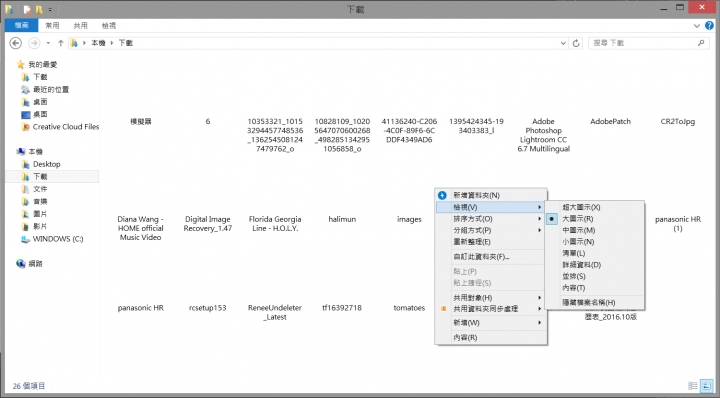Open the address bar history dropdown arrow
This screenshot has height=398, width=720.
[x=563, y=43]
